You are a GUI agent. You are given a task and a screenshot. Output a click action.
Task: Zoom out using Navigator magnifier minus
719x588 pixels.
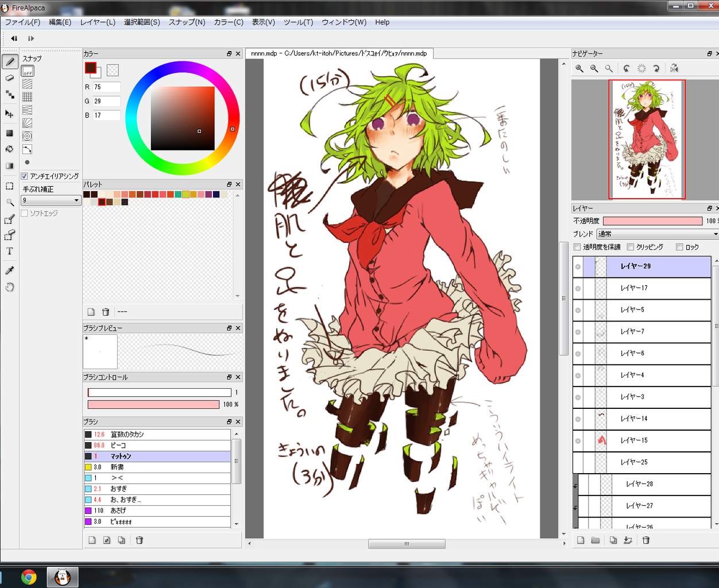coord(594,68)
